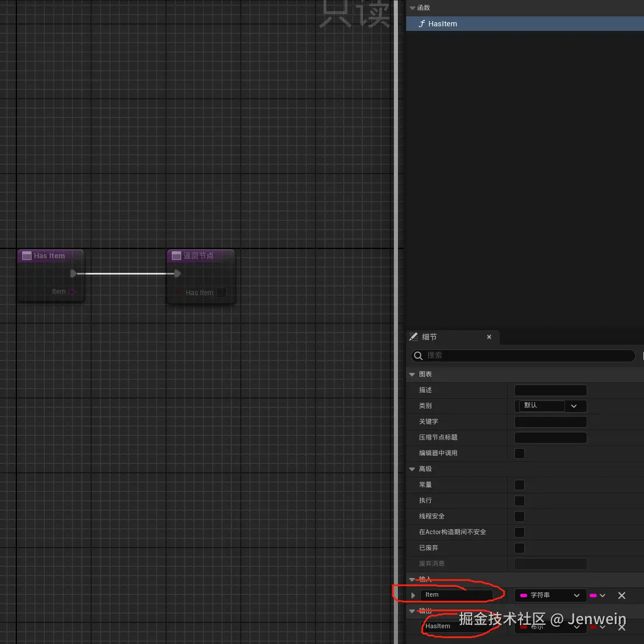Screen dimensions: 644x644
Task: Click the return node execution input pin
Action: point(178,273)
